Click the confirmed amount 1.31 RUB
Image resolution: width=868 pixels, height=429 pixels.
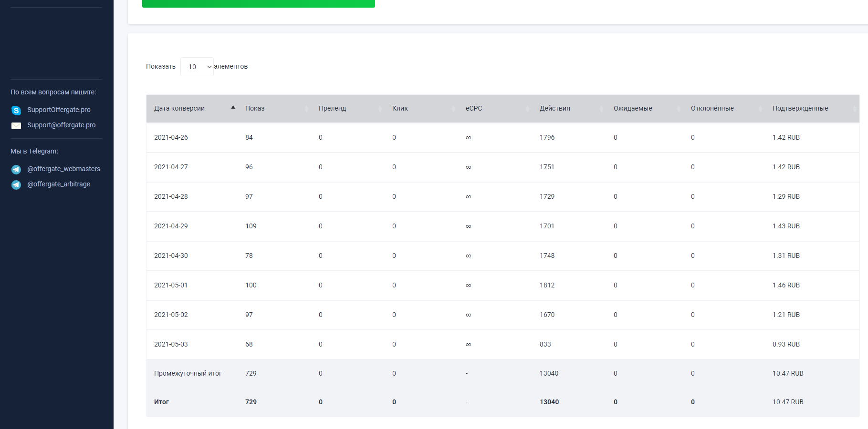[x=786, y=255]
